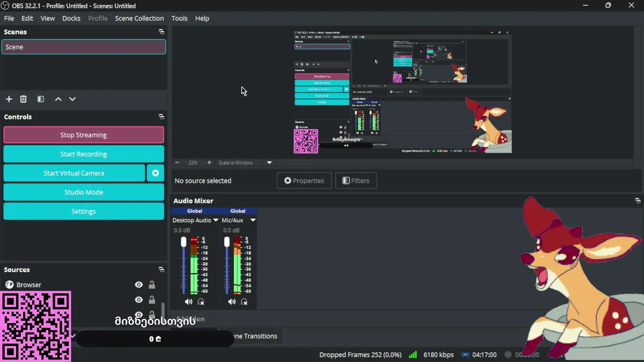Image resolution: width=644 pixels, height=362 pixels.
Task: Click the Dropped Frames 252 (0.0%) status
Action: (360, 354)
